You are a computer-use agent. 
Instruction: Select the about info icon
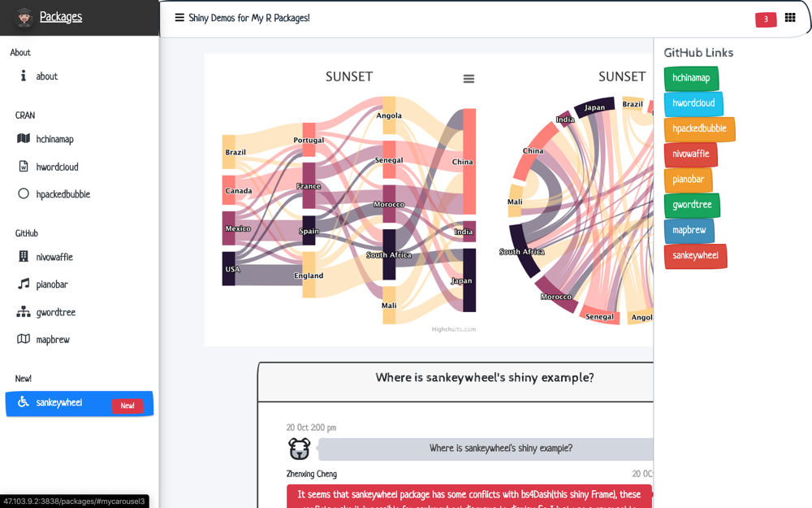pyautogui.click(x=24, y=76)
